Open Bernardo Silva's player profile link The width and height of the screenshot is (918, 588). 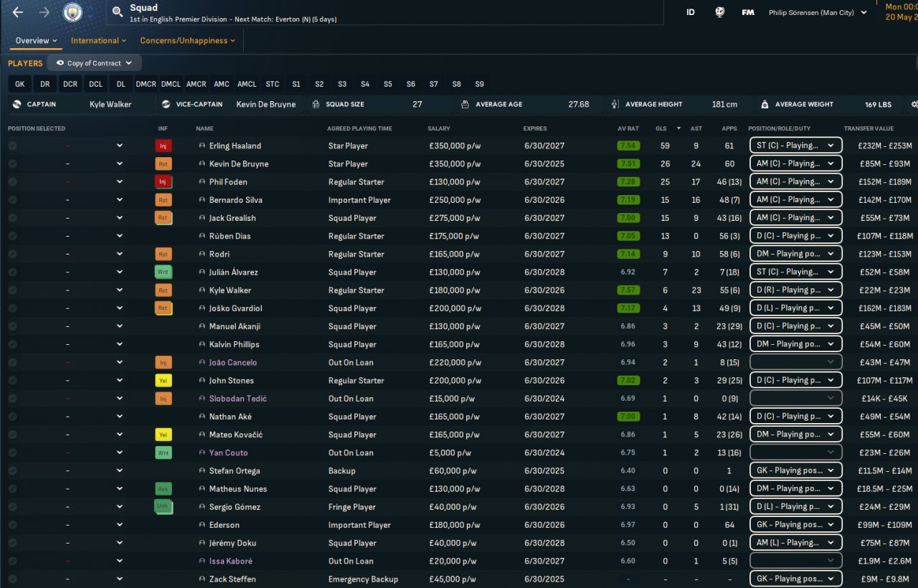[235, 200]
